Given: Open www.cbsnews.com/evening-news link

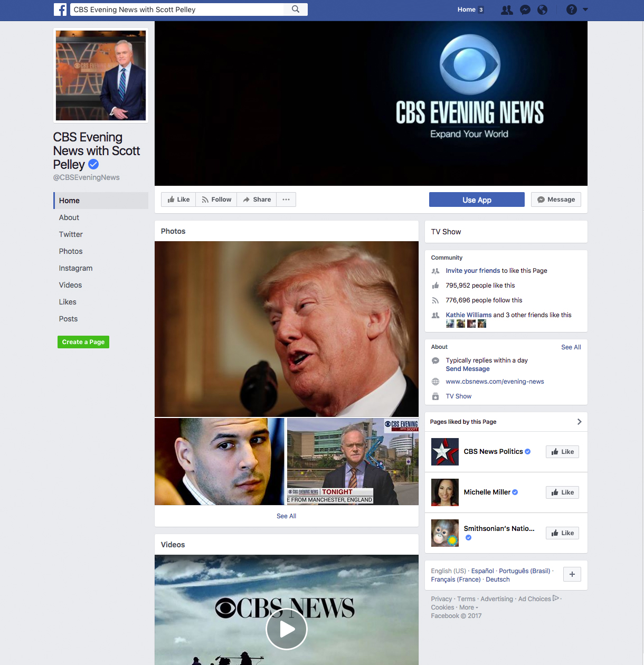Looking at the screenshot, I should (x=495, y=382).
